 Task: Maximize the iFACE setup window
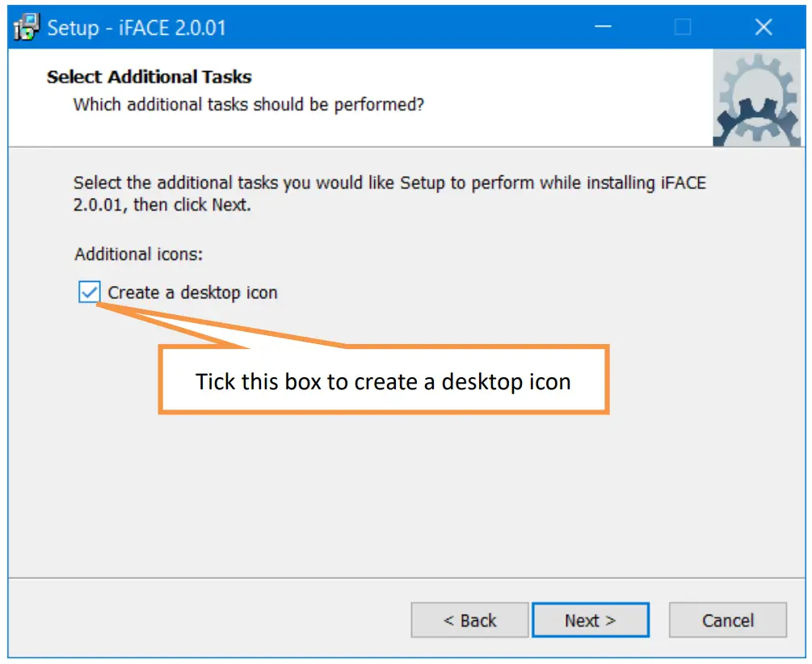[x=683, y=27]
